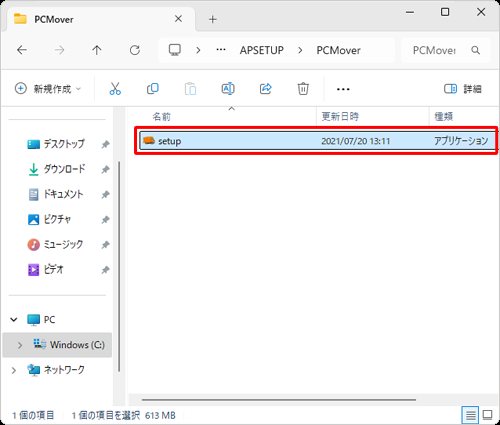
Task: Close the PCMover tab
Action: pyautogui.click(x=178, y=19)
